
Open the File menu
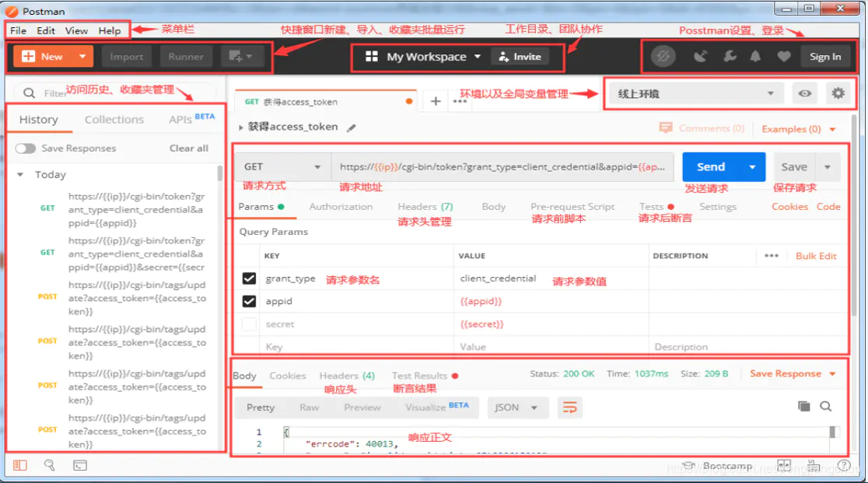(18, 30)
